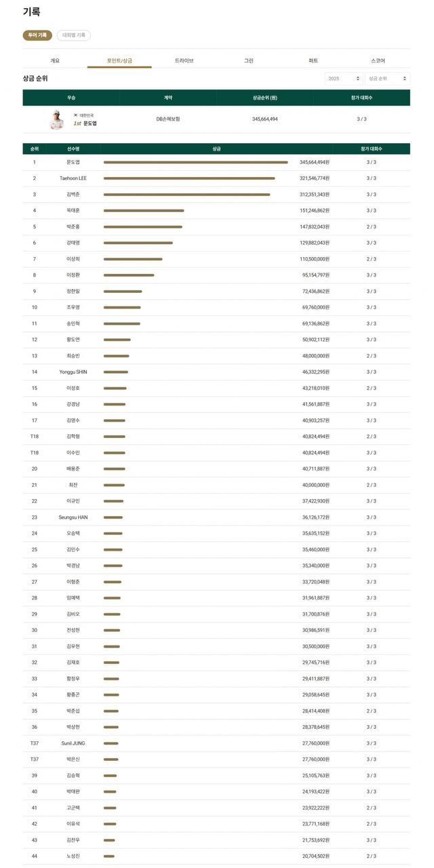Switch to the 드라이브 tab

click(184, 61)
